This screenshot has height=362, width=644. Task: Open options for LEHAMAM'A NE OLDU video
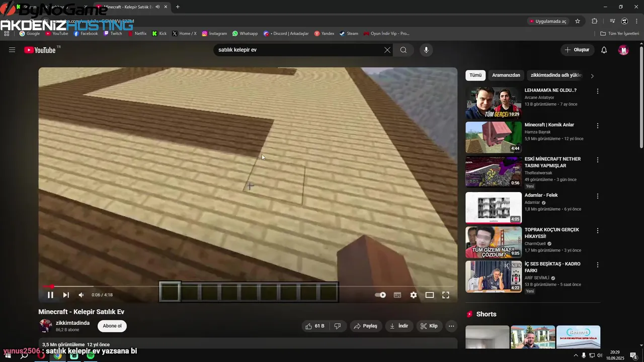pyautogui.click(x=598, y=92)
